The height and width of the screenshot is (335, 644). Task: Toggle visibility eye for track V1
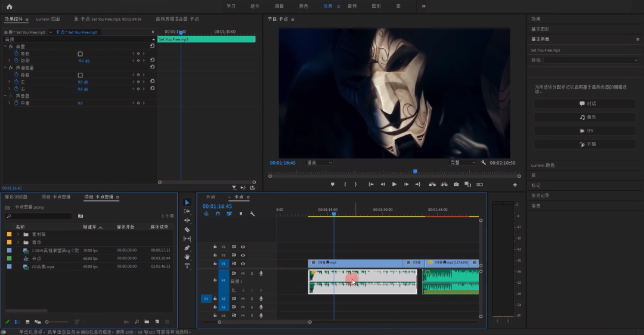point(243,263)
